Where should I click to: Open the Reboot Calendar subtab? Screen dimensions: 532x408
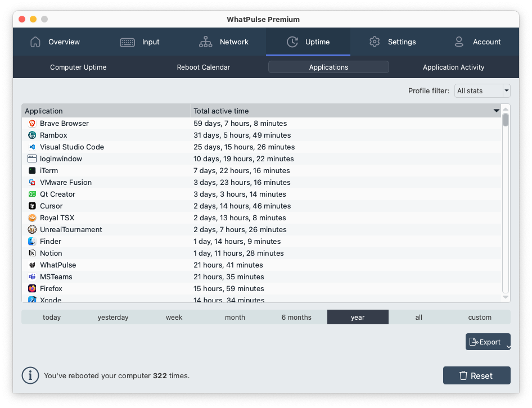pos(204,67)
